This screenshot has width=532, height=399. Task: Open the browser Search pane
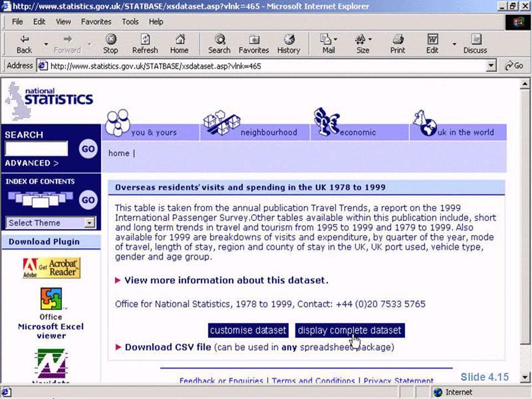[x=219, y=44]
